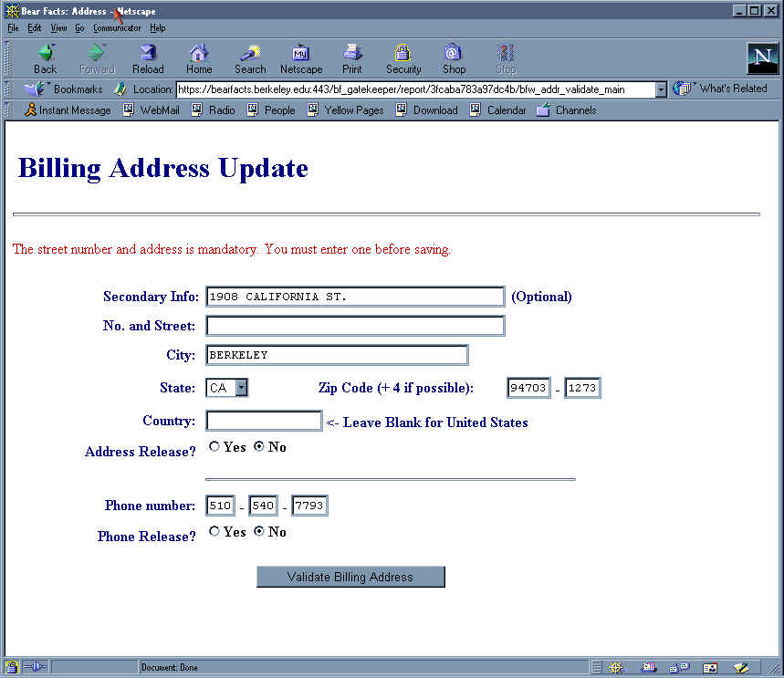Click the Country text field
The height and width of the screenshot is (678, 784).
tap(264, 421)
